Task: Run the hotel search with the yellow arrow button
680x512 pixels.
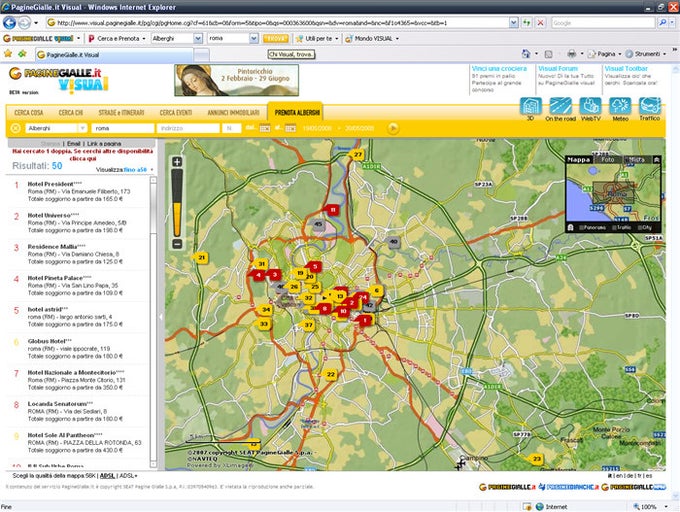Action: point(393,128)
